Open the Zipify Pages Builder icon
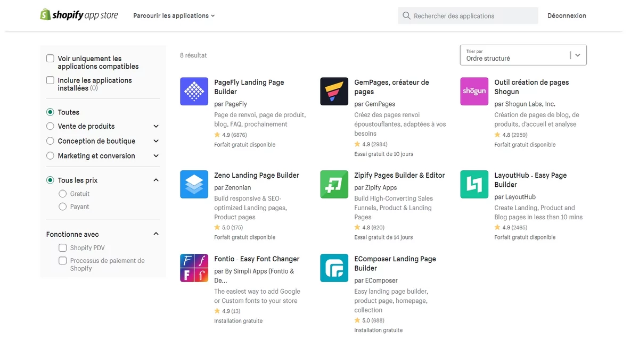The image size is (639, 364). coord(334,184)
